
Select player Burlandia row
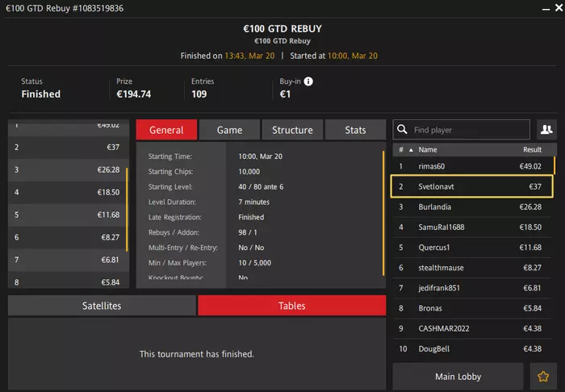[472, 207]
